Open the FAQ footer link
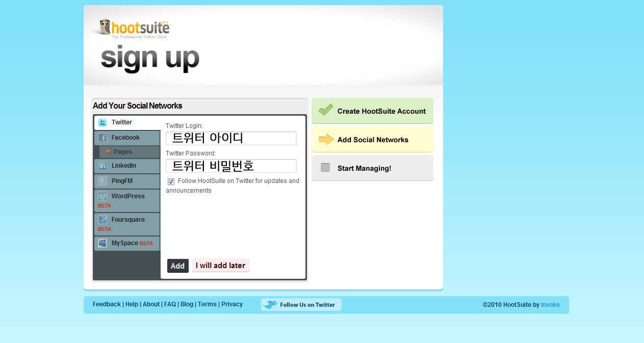Screen dimensions: 644x343 click(170, 304)
